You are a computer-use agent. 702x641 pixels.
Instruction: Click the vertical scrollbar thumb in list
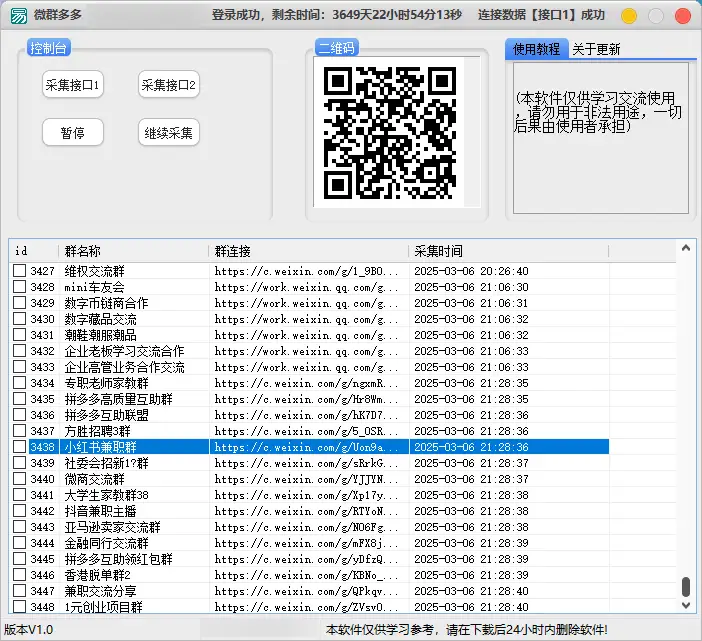coord(686,587)
